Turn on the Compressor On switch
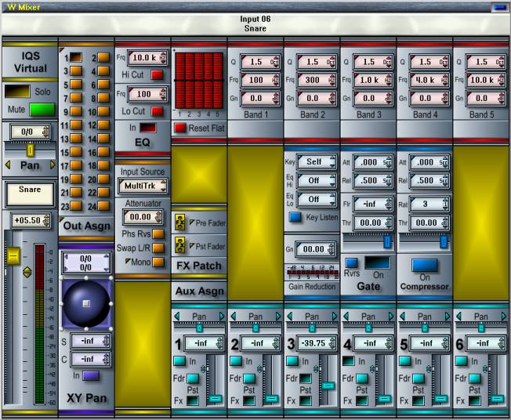Image resolution: width=511 pixels, height=420 pixels. (424, 265)
